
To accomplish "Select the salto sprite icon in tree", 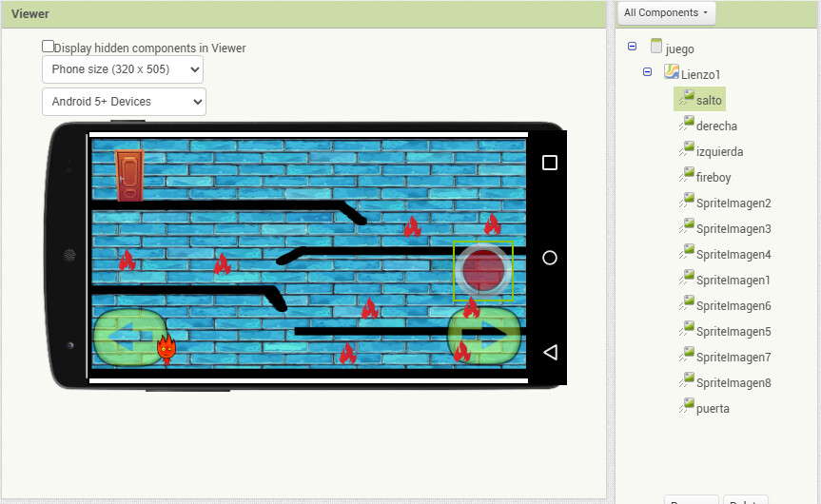I will [x=687, y=98].
